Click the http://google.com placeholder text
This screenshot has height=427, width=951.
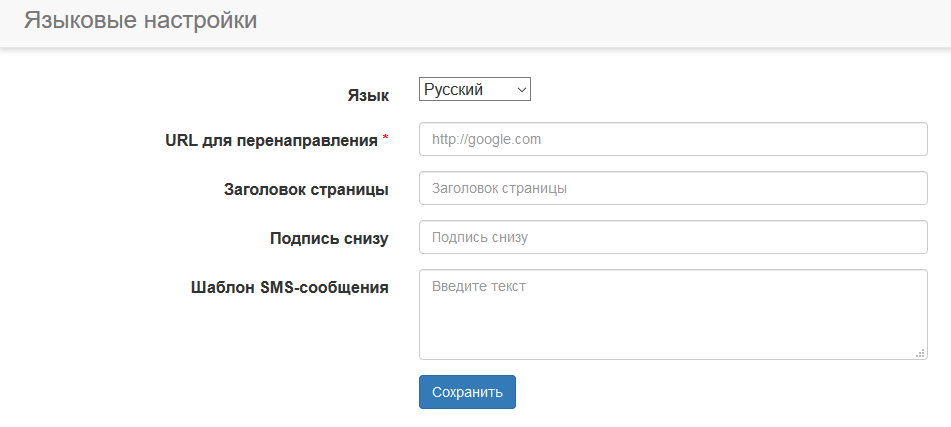coord(486,139)
